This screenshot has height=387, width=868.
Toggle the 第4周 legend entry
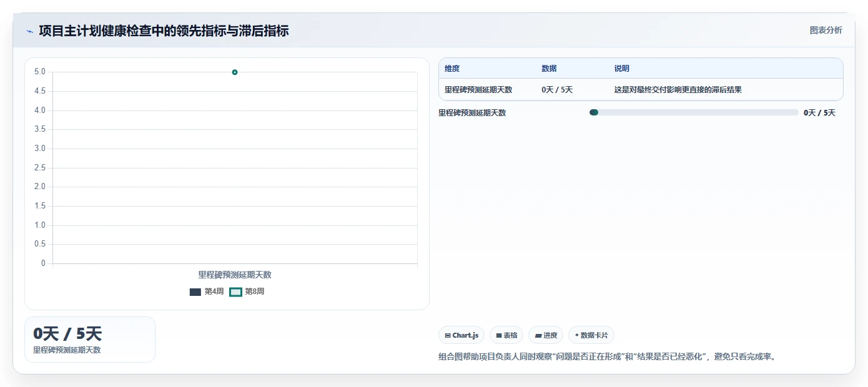[x=207, y=291]
